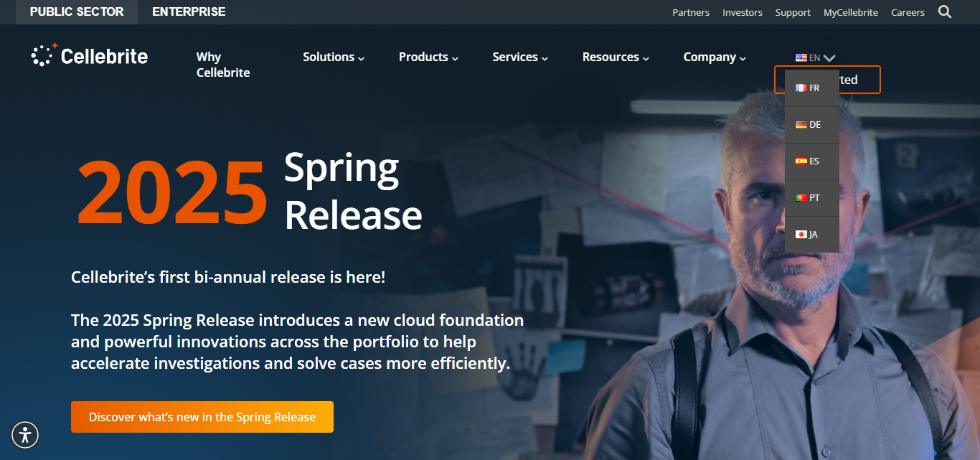Click Discover what's new in Spring Release
Screen dimensions: 980x460
point(202,417)
